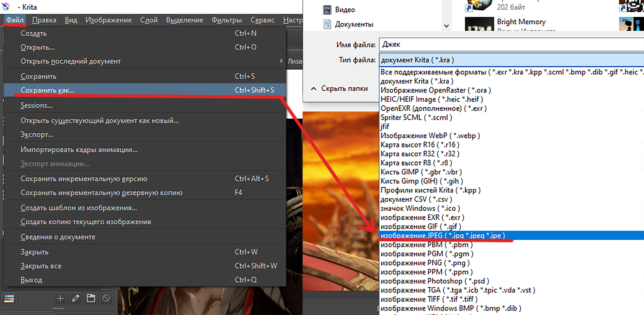
Task: Collapse folders with Скрыть папки chevron
Action: click(313, 89)
